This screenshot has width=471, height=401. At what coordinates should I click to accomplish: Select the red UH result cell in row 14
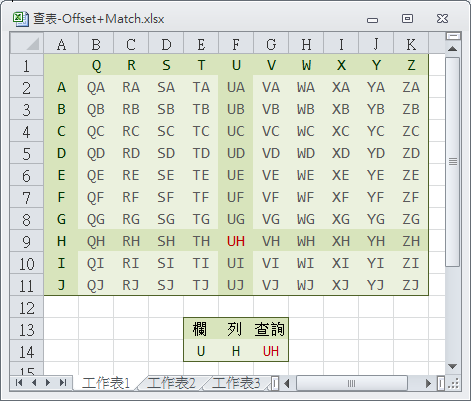pyautogui.click(x=271, y=351)
